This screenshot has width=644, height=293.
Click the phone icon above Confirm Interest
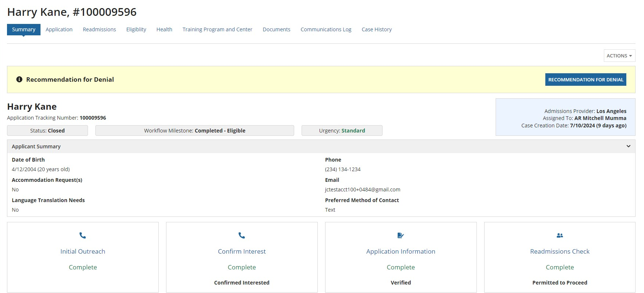(242, 235)
